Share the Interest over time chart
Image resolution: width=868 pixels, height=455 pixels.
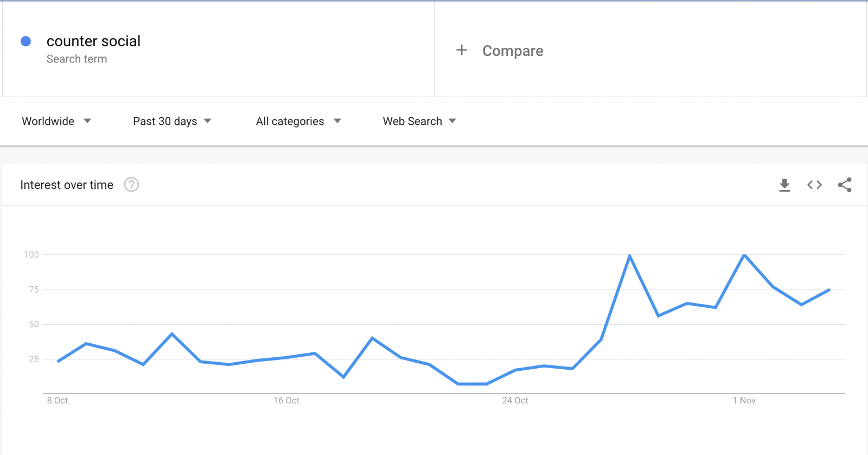845,185
